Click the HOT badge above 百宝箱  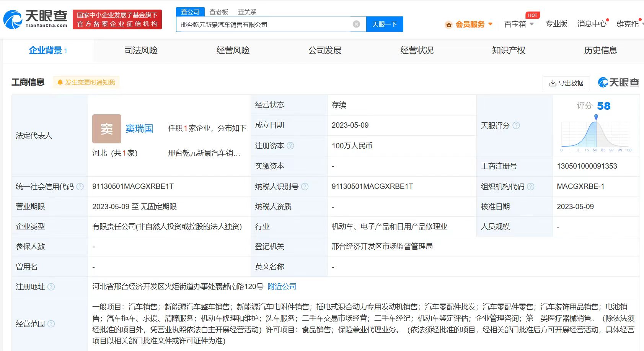533,15
